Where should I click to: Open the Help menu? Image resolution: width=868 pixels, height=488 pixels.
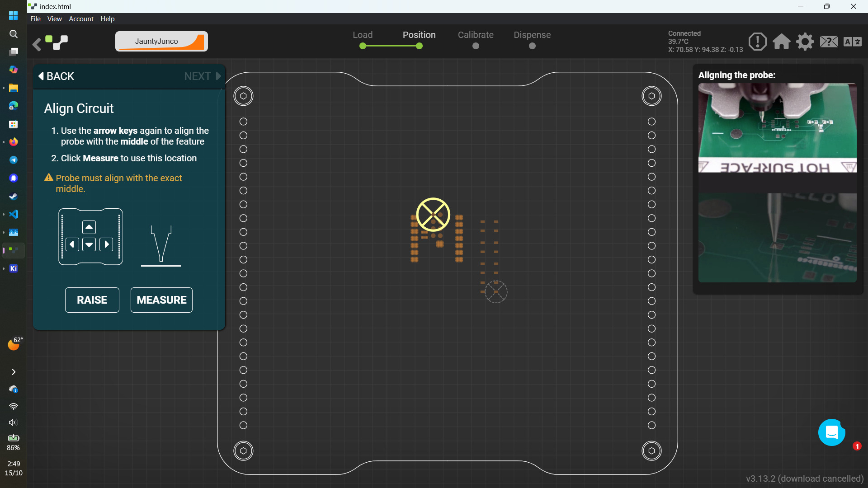coord(107,19)
